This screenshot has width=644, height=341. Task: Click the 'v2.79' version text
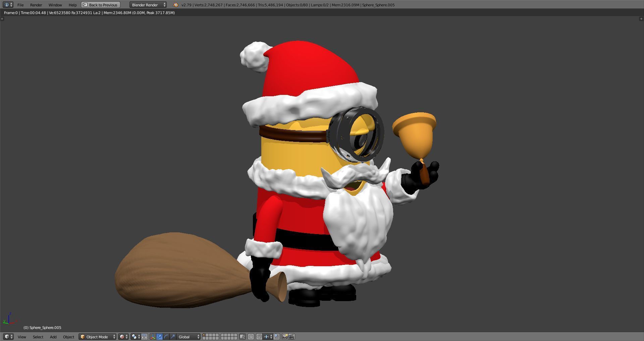point(186,5)
